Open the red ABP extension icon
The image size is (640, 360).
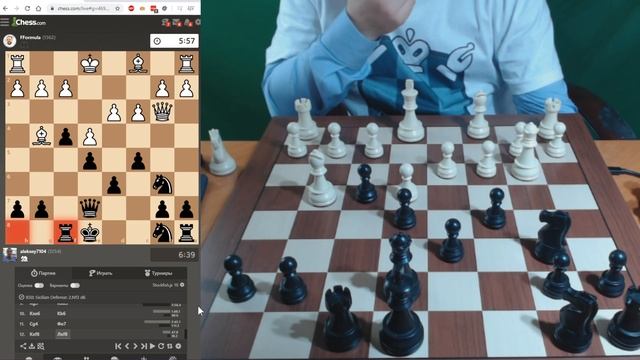coord(131,8)
